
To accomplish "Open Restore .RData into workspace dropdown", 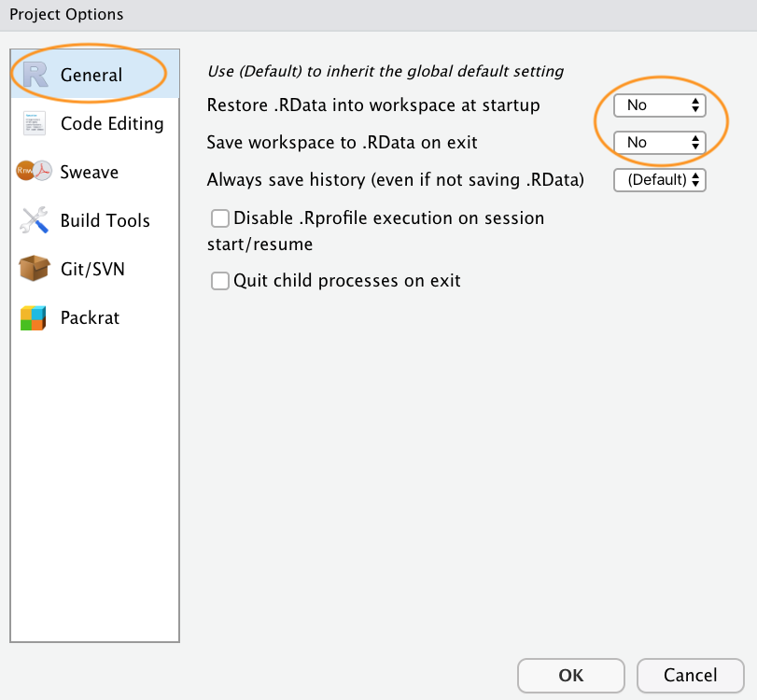I will click(x=659, y=105).
